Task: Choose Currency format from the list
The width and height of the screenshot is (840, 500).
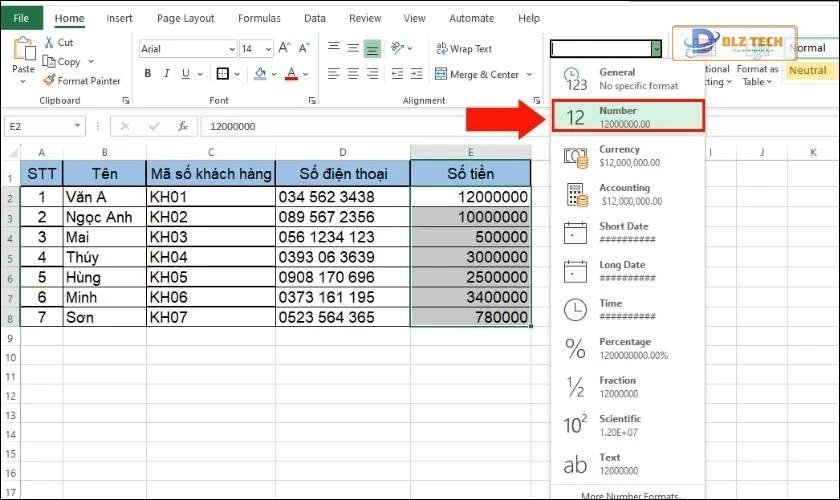Action: click(x=626, y=155)
